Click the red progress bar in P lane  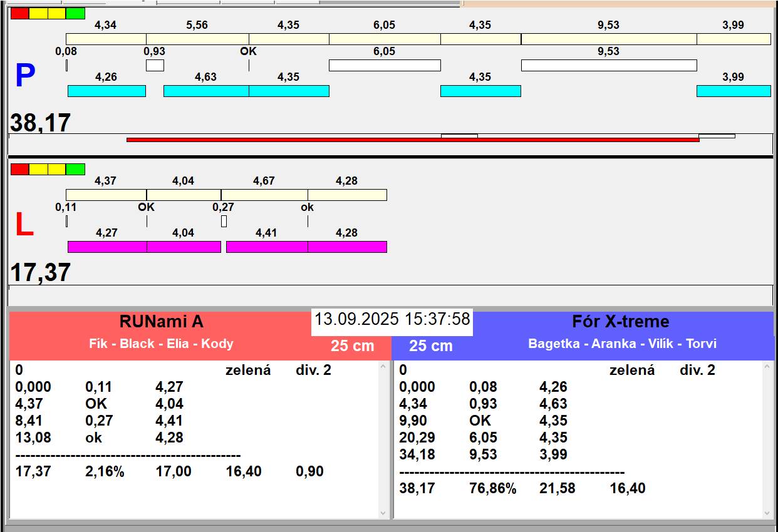pyautogui.click(x=413, y=140)
